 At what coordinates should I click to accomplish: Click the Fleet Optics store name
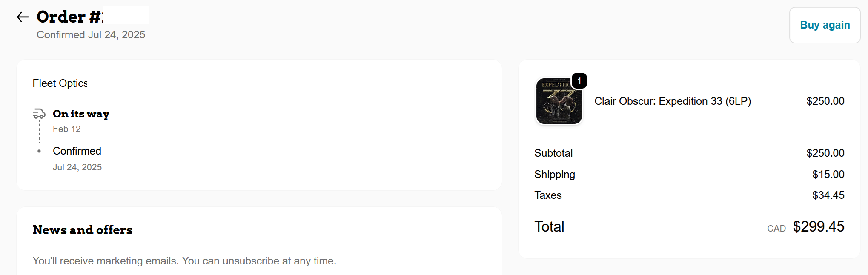click(x=60, y=83)
